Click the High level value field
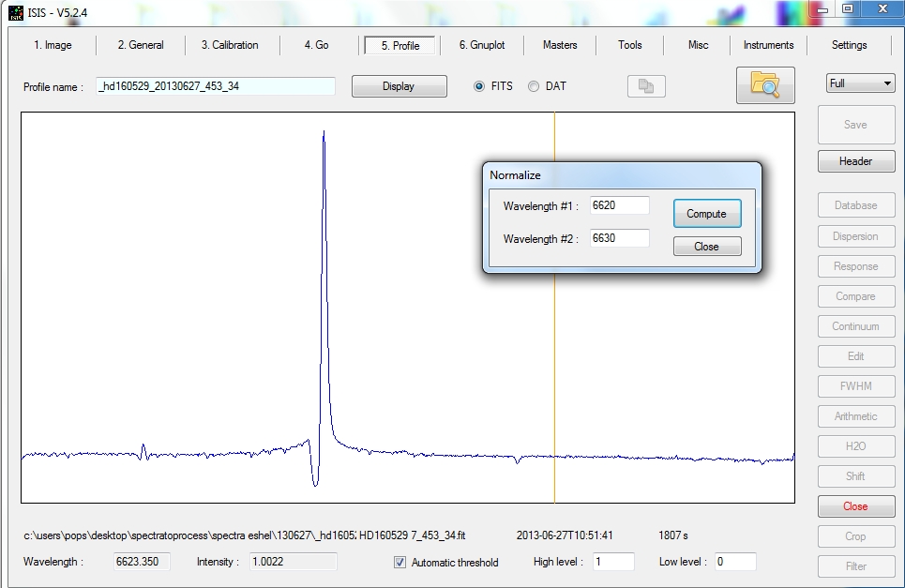Viewport: 905px width, 588px height. click(x=612, y=562)
